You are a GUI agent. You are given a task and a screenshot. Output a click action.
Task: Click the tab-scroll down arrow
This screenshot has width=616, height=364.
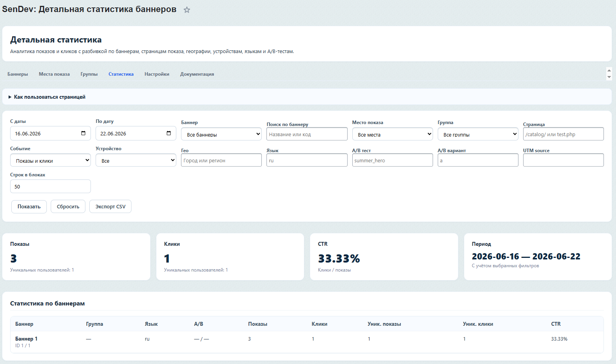(609, 77)
